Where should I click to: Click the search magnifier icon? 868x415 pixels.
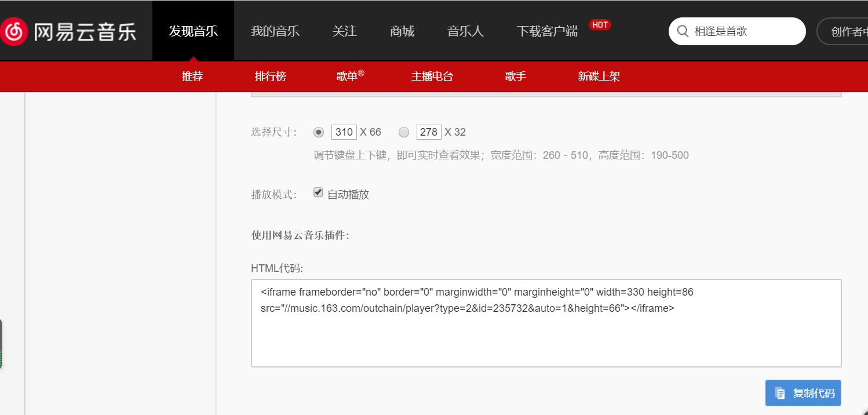click(x=683, y=31)
